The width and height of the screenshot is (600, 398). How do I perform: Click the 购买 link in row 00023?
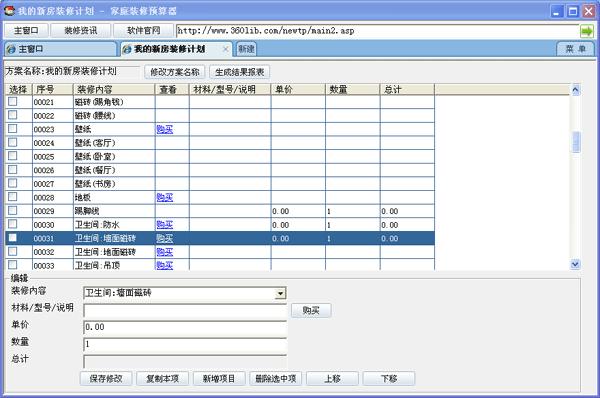(x=165, y=129)
